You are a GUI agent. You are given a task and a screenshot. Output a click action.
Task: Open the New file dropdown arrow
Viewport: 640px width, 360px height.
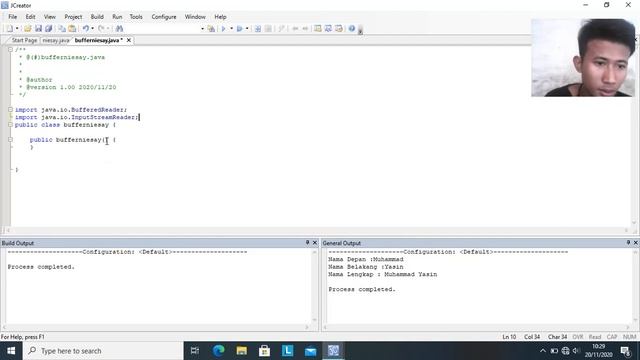point(17,29)
